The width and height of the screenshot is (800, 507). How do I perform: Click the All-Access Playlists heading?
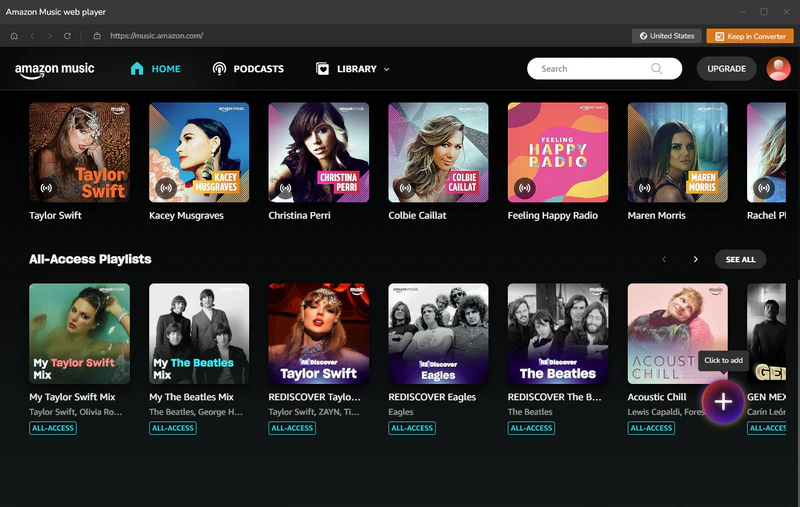[x=90, y=259]
